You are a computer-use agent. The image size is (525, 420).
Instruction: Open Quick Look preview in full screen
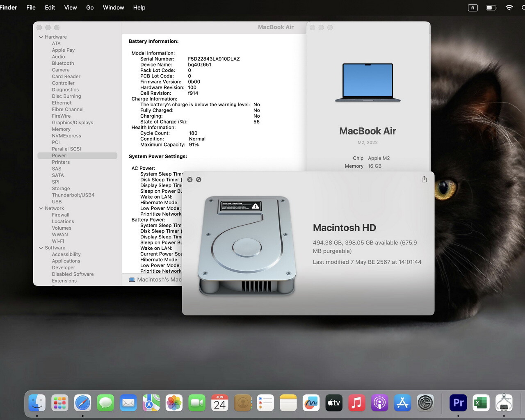199,180
